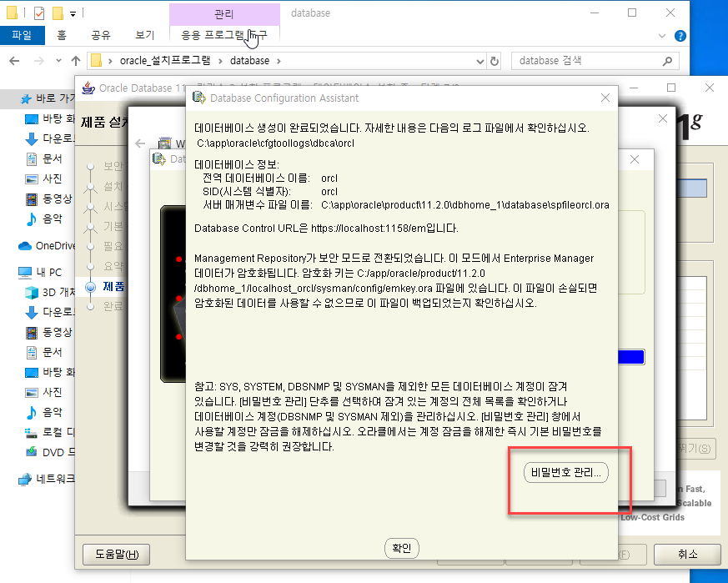Screen dimensions: 728x583
Task: Open 다운로드 under 내 PC
Action: pos(50,312)
